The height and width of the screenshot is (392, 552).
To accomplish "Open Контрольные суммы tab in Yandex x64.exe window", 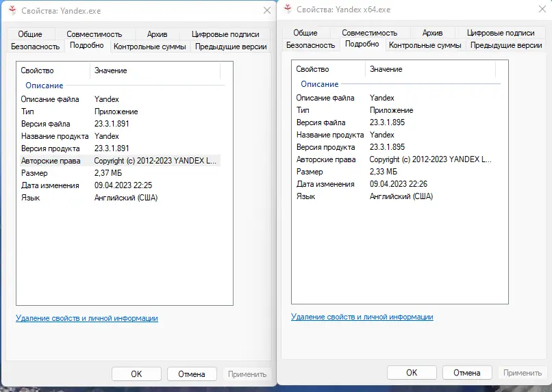I will tap(425, 45).
